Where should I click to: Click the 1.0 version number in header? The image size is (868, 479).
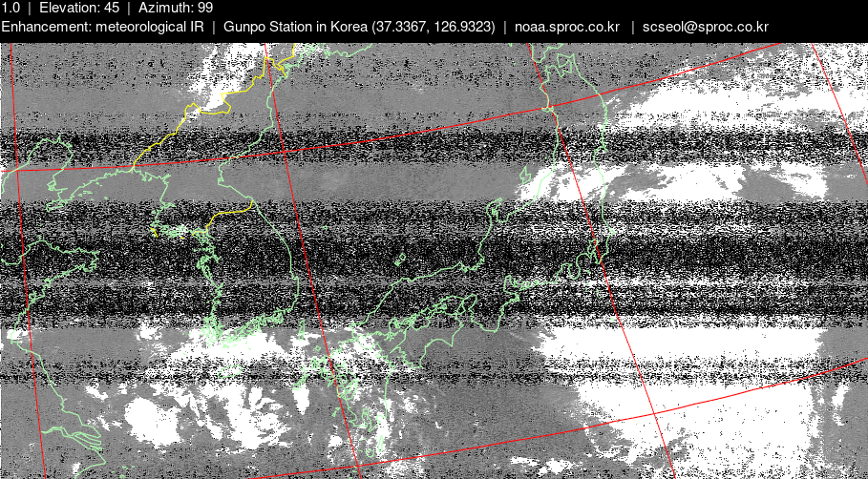click(x=11, y=8)
